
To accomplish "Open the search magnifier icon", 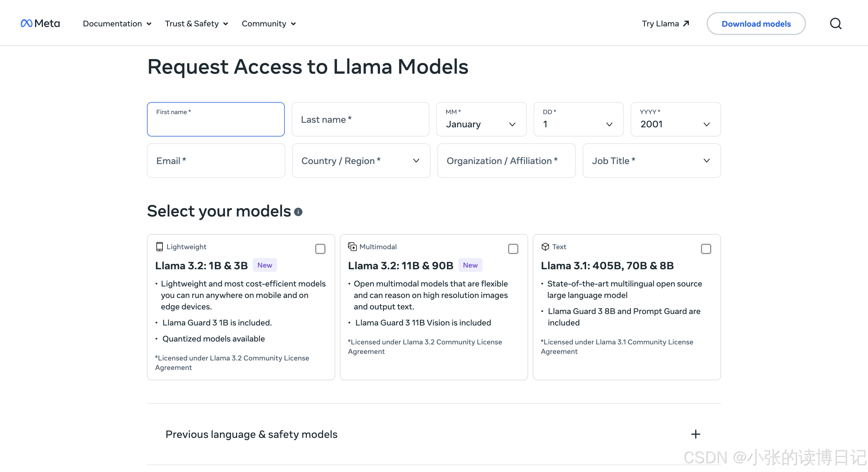I will pyautogui.click(x=835, y=24).
